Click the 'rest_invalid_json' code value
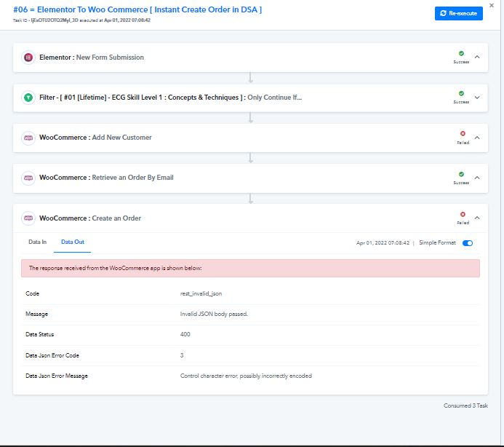The image size is (504, 447). pos(201,293)
